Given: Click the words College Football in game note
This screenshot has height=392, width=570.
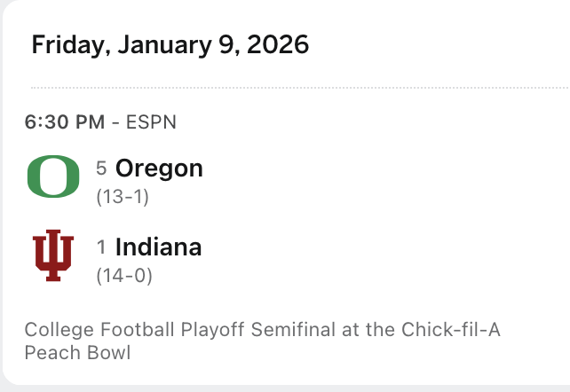Looking at the screenshot, I should click(100, 330).
